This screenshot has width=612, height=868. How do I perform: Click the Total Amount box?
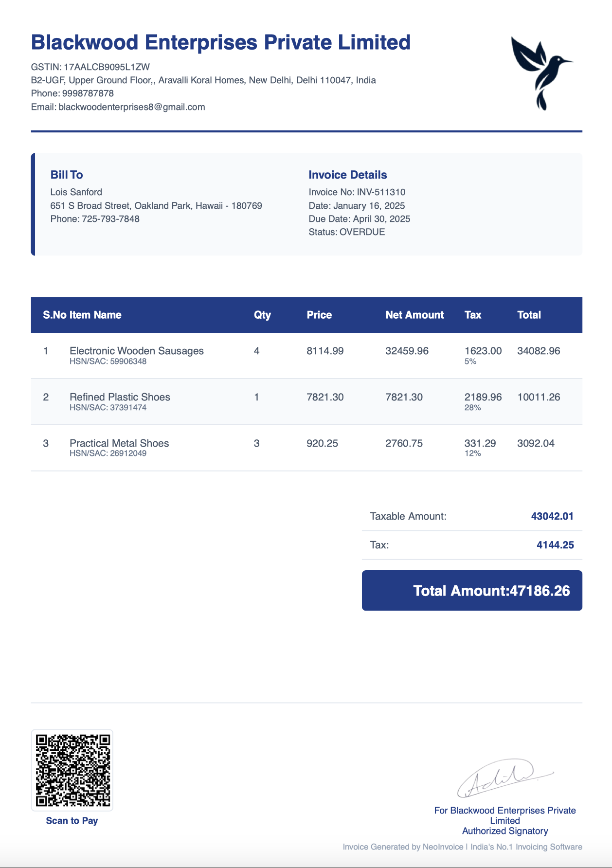coord(471,590)
